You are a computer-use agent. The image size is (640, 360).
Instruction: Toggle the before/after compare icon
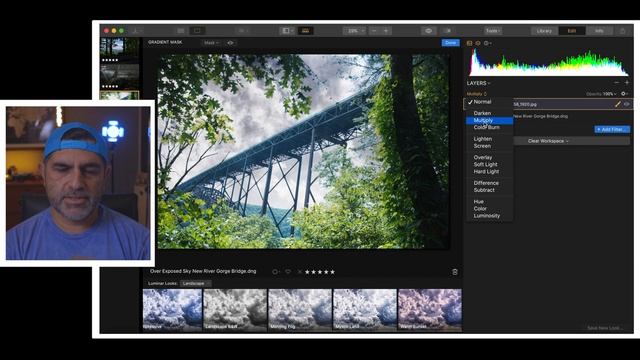[447, 31]
